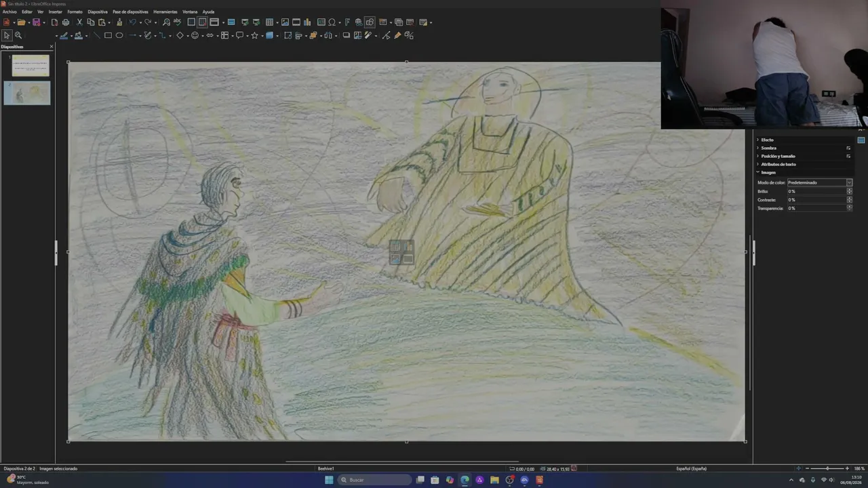Click the Spelling check abc icon
Screen dimensions: 868x488
pos(177,22)
